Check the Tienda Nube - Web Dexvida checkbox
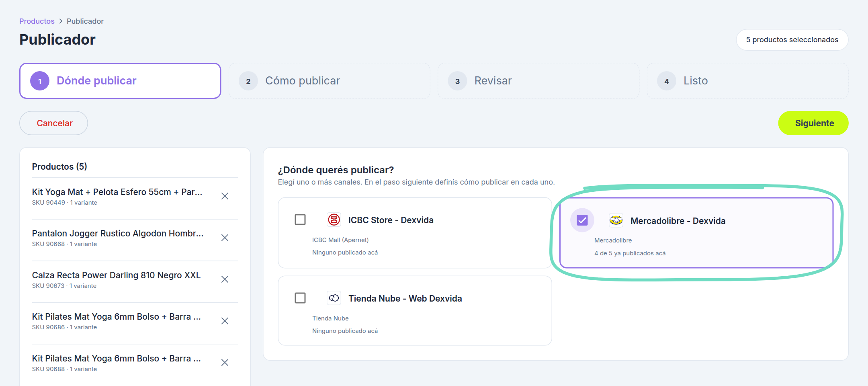The height and width of the screenshot is (386, 868). pyautogui.click(x=300, y=298)
